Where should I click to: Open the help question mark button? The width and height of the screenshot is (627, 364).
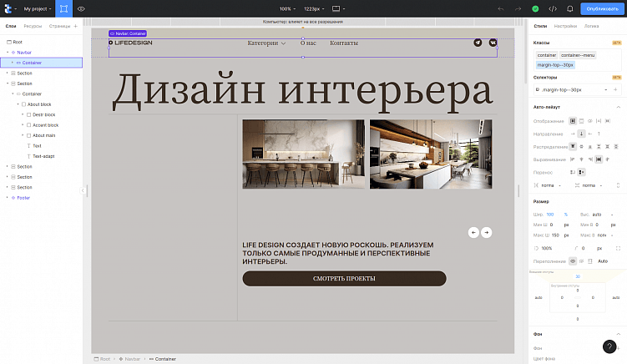[609, 346]
